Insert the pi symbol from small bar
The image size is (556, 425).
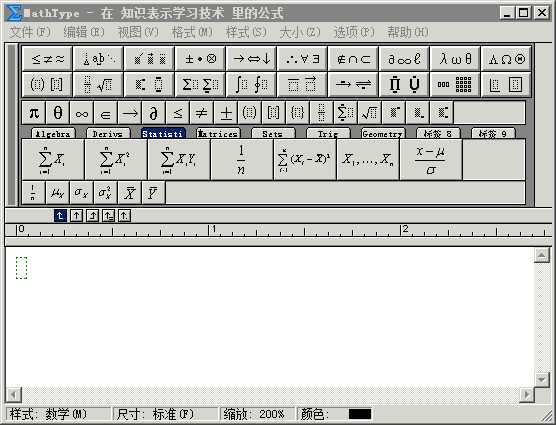34,113
